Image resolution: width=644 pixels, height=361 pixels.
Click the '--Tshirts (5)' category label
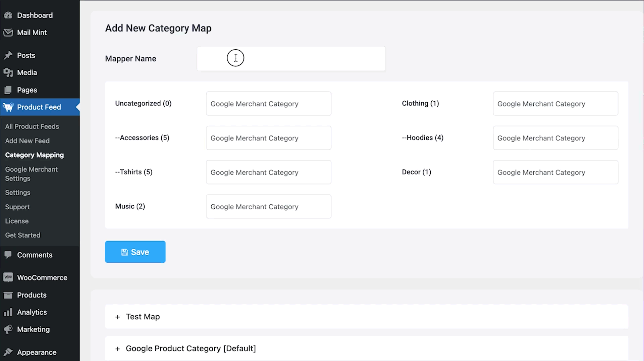pos(134,172)
